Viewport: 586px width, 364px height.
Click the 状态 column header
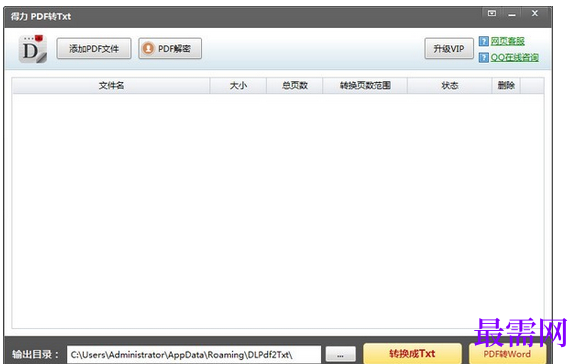click(450, 86)
